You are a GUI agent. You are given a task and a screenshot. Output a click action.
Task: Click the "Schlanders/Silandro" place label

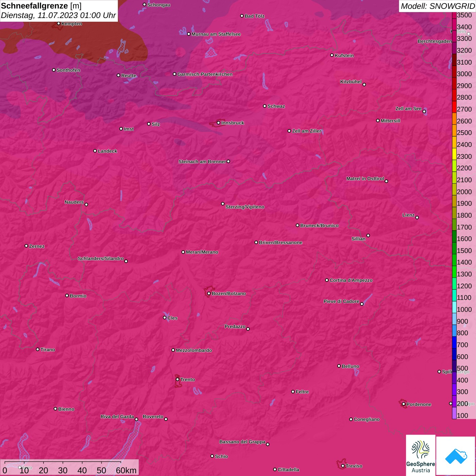pyautogui.click(x=101, y=258)
